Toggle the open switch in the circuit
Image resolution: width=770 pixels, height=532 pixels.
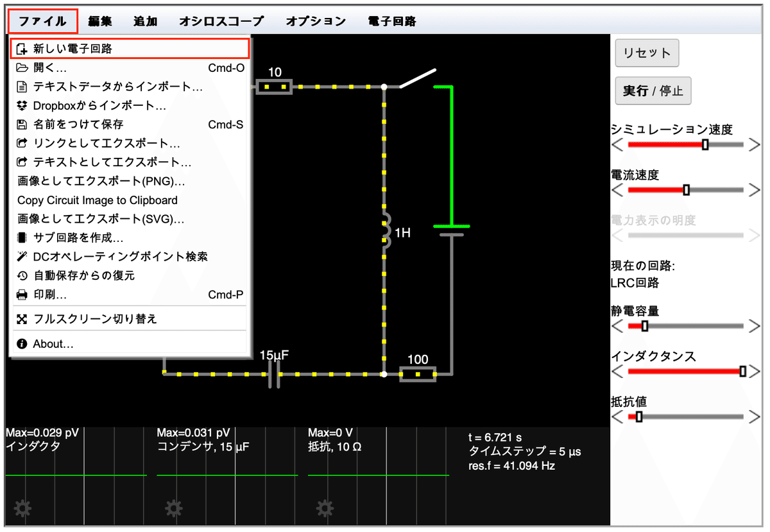pyautogui.click(x=418, y=78)
